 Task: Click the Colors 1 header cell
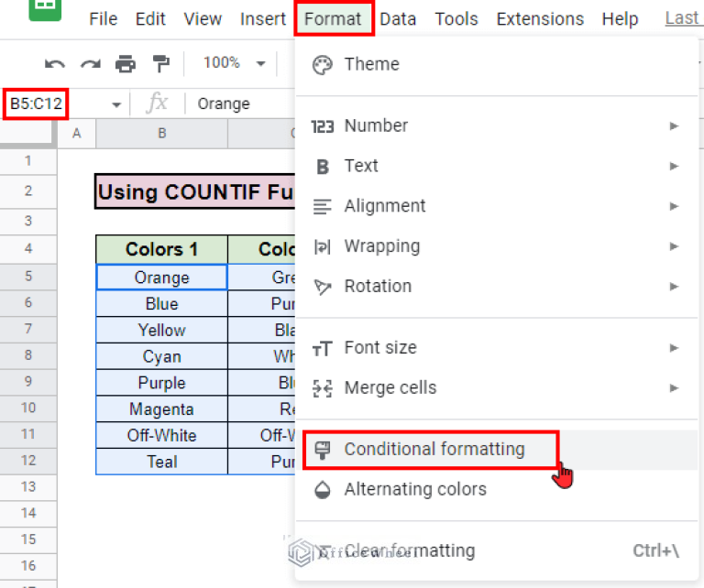click(x=161, y=249)
